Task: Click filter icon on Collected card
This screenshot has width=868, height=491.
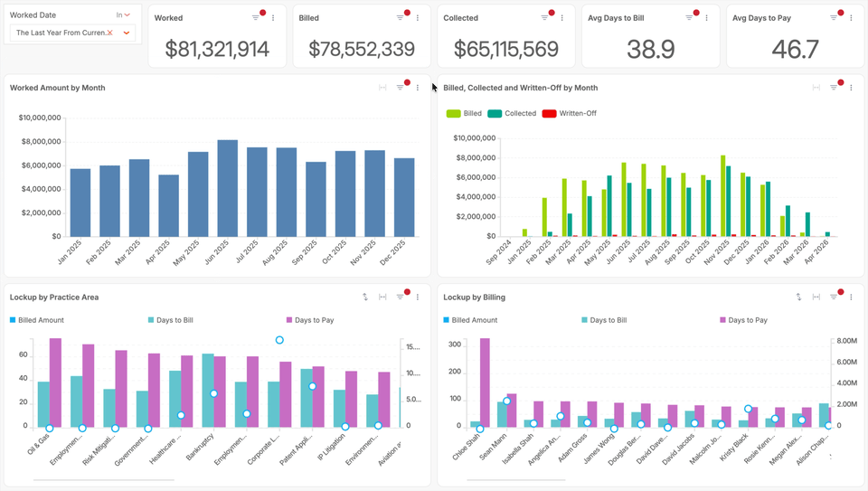Action: [545, 18]
